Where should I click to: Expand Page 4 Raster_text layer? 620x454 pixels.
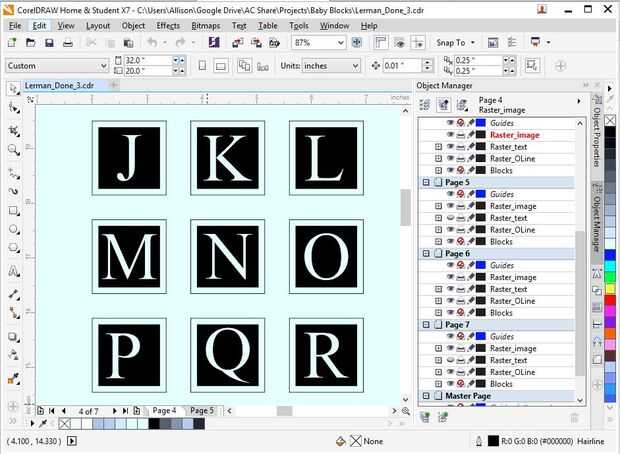(x=439, y=147)
